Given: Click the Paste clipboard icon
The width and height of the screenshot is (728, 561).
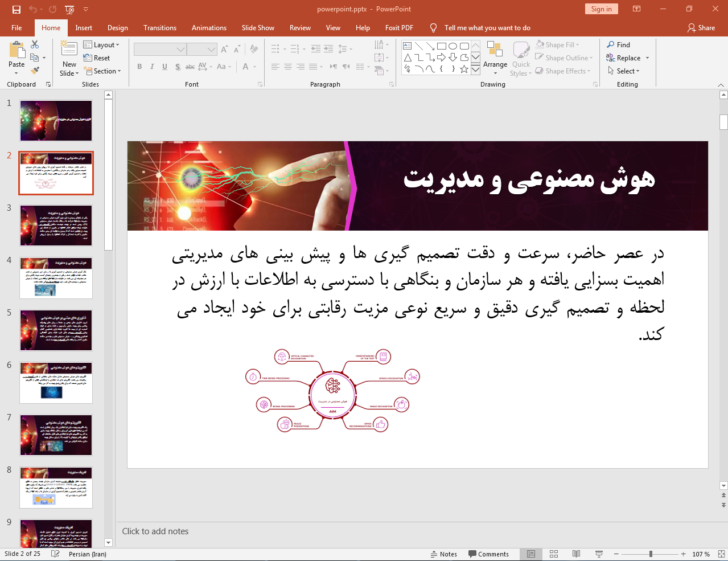Looking at the screenshot, I should point(17,50).
